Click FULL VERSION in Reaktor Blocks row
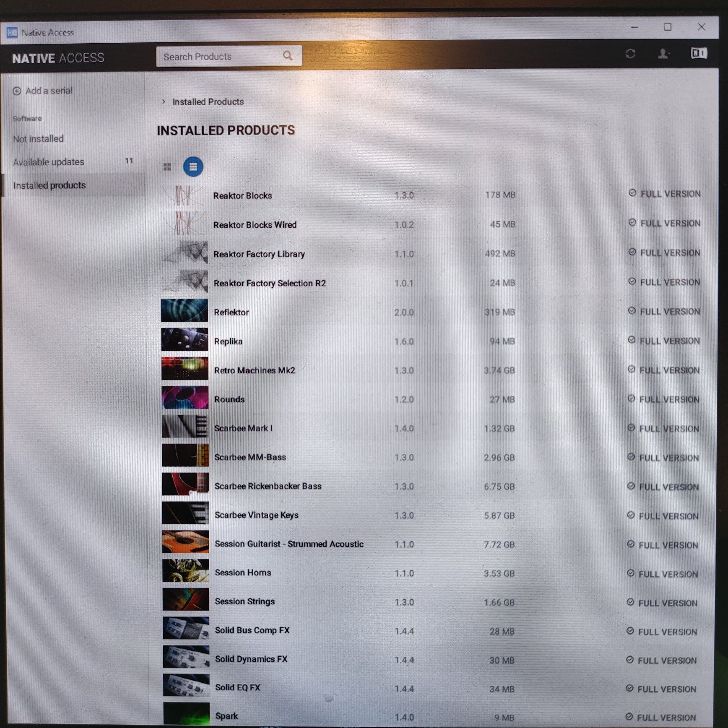 [670, 194]
